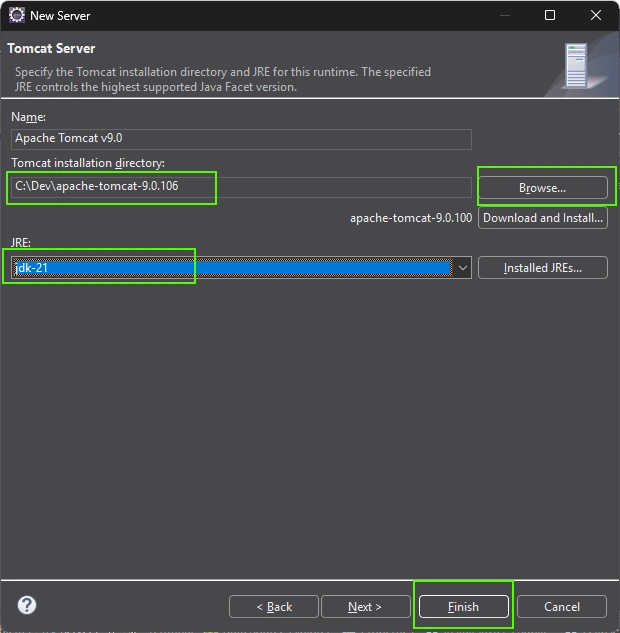Cancel the New Server wizard
Image resolution: width=620 pixels, height=633 pixels.
tap(561, 607)
